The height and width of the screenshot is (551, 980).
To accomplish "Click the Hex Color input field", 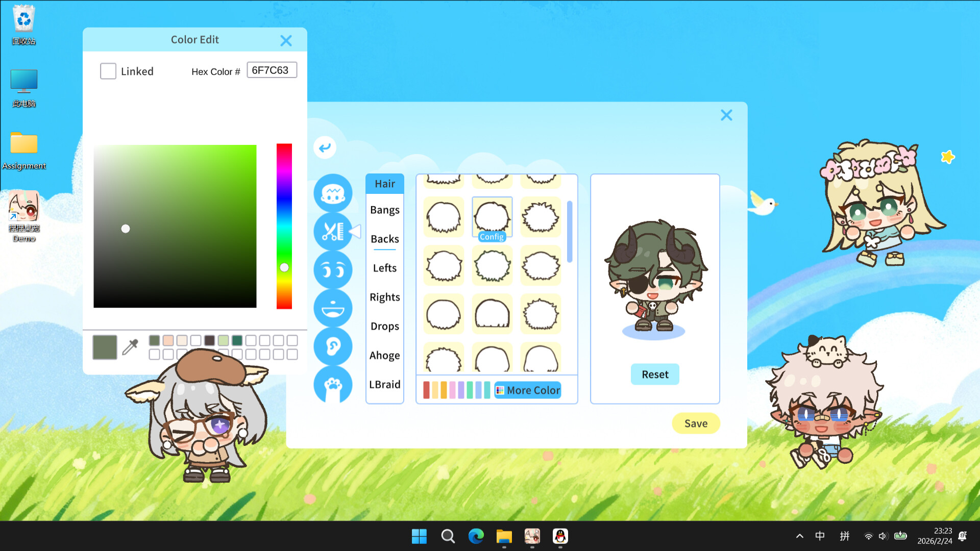I will click(272, 70).
